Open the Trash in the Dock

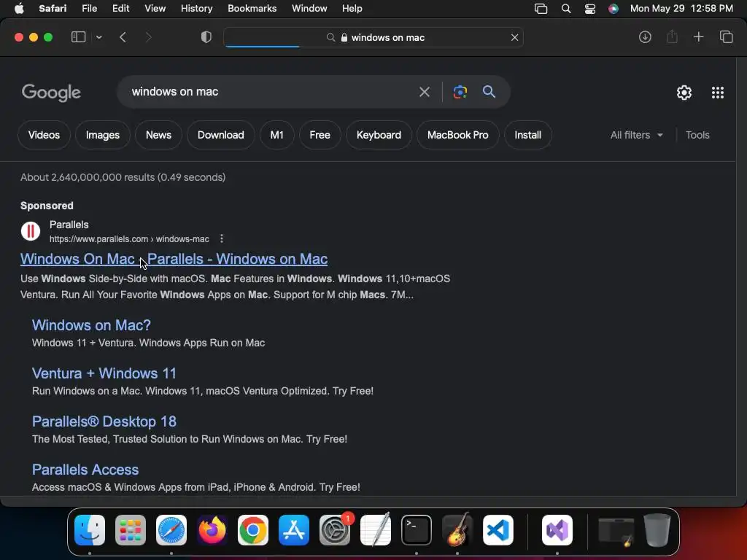click(657, 530)
